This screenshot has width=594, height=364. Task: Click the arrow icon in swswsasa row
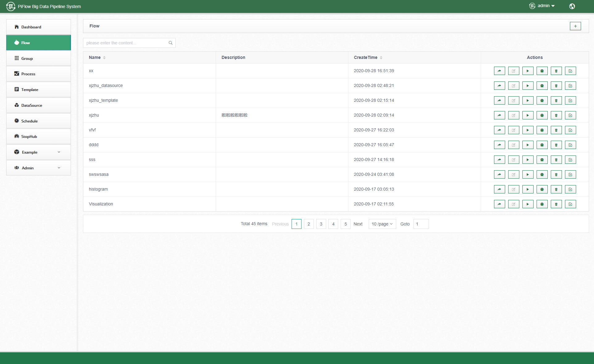click(499, 175)
